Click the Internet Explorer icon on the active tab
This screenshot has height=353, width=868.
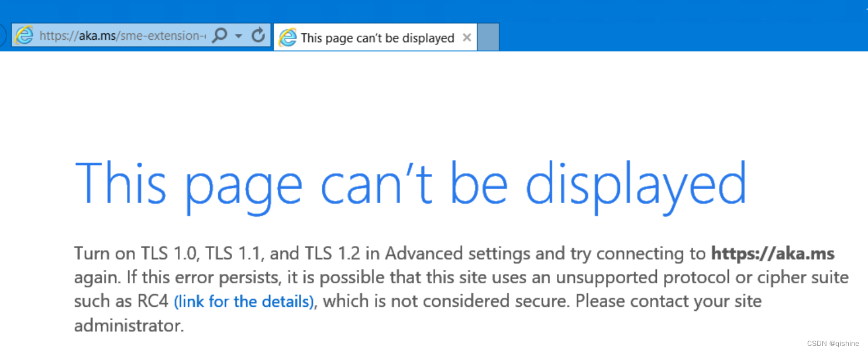288,37
